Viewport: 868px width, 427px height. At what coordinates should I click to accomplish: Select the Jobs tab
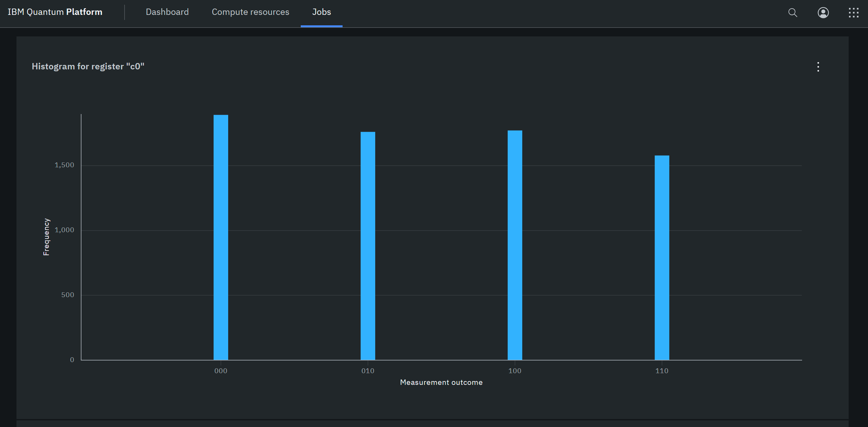click(321, 12)
